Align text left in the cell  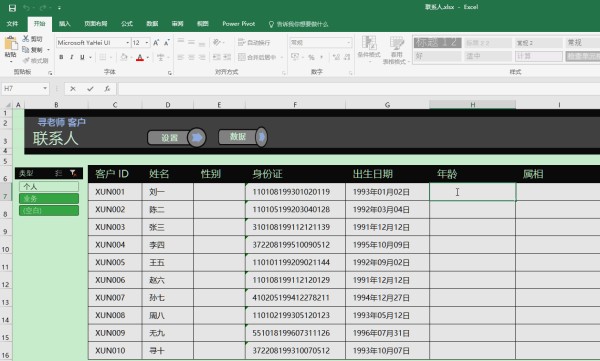click(181, 57)
